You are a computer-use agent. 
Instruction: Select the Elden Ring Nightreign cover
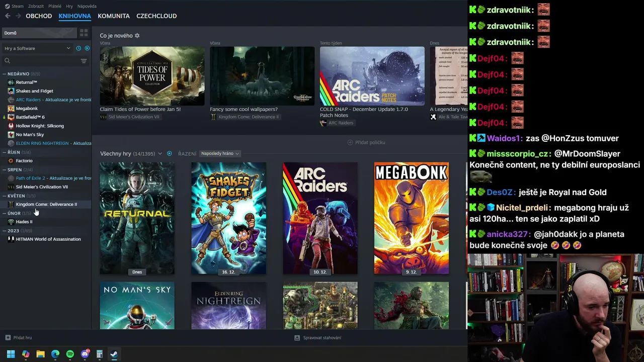(x=228, y=306)
